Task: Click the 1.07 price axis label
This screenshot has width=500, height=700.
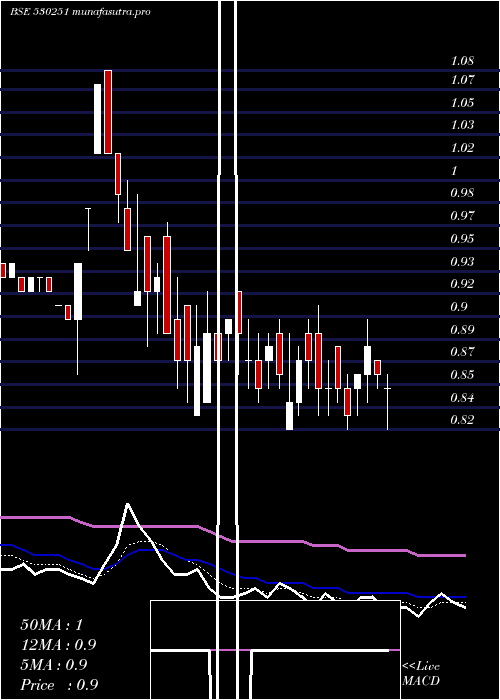Action: pos(462,80)
